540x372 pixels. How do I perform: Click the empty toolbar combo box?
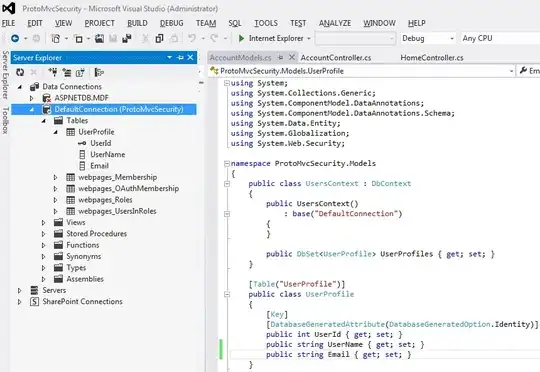point(355,38)
